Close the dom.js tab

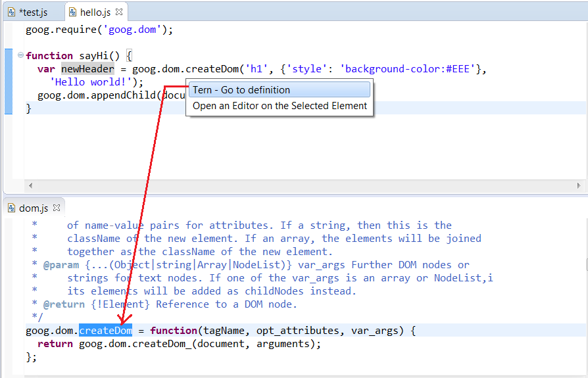57,208
